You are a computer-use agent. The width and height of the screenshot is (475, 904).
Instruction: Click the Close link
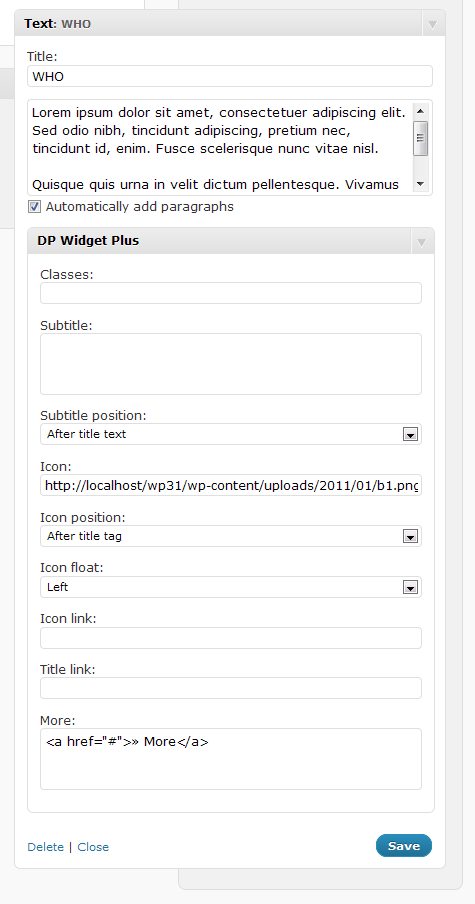(93, 847)
